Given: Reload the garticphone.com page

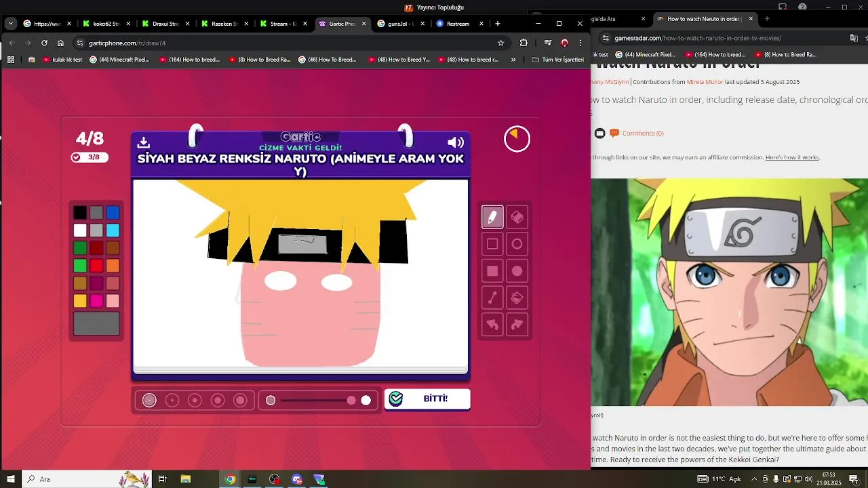Looking at the screenshot, I should [44, 43].
